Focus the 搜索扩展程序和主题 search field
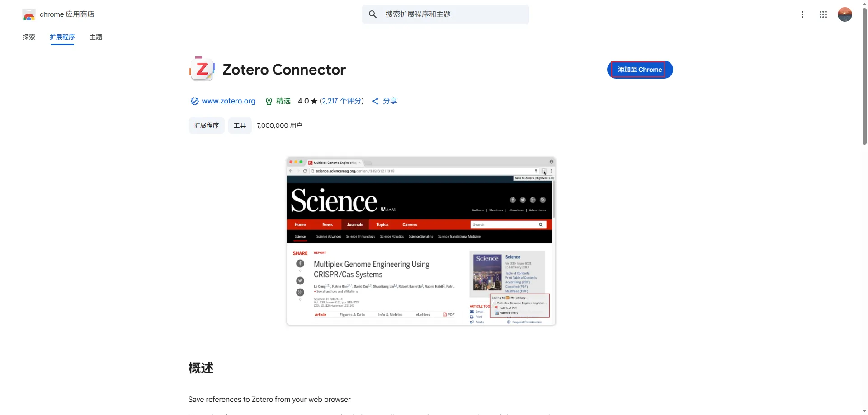This screenshot has width=868, height=415. pos(452,14)
